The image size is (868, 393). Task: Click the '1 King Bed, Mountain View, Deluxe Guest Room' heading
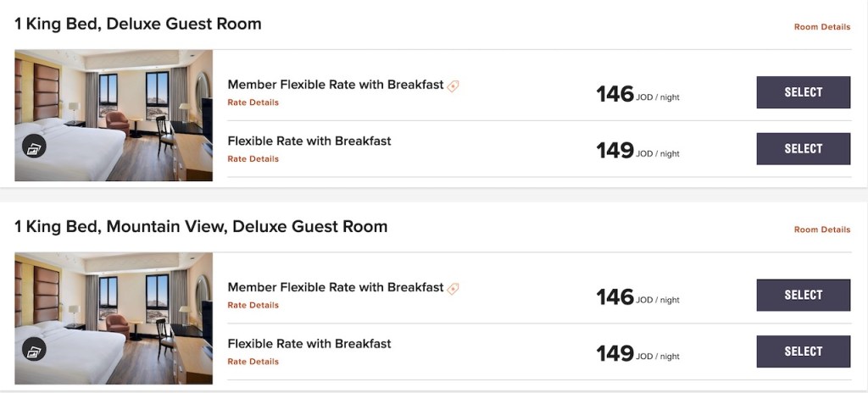(201, 227)
